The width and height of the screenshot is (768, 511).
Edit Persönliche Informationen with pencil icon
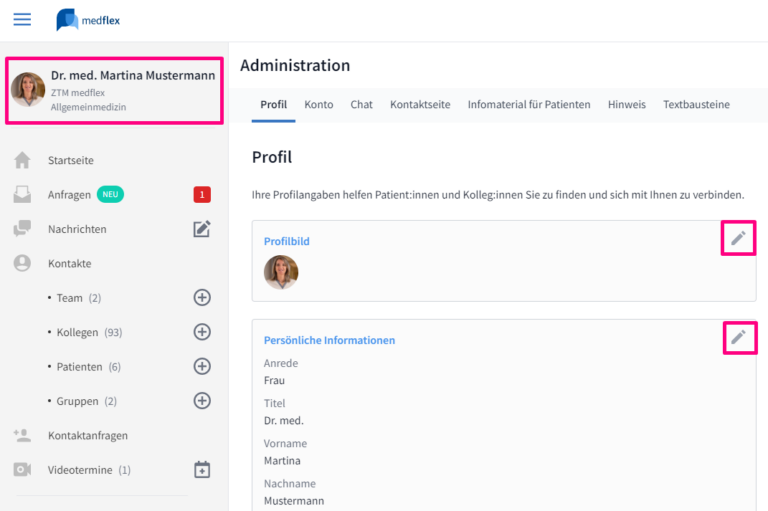click(x=738, y=337)
